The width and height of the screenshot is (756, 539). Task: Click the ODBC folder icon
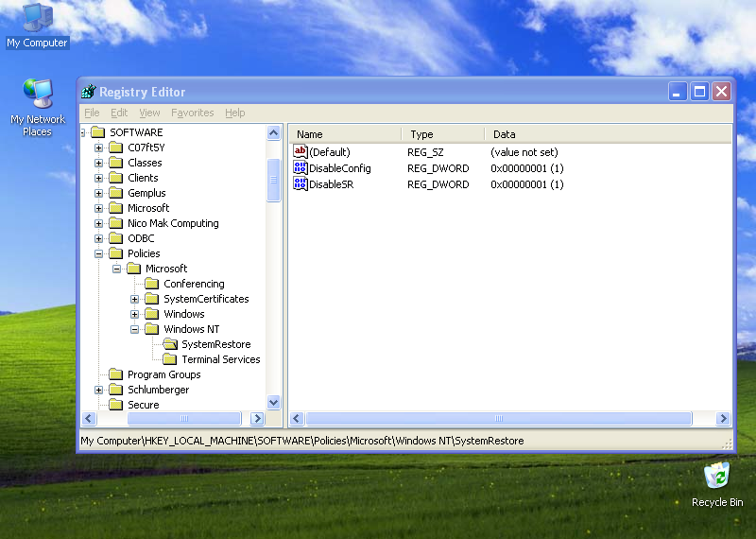[115, 238]
